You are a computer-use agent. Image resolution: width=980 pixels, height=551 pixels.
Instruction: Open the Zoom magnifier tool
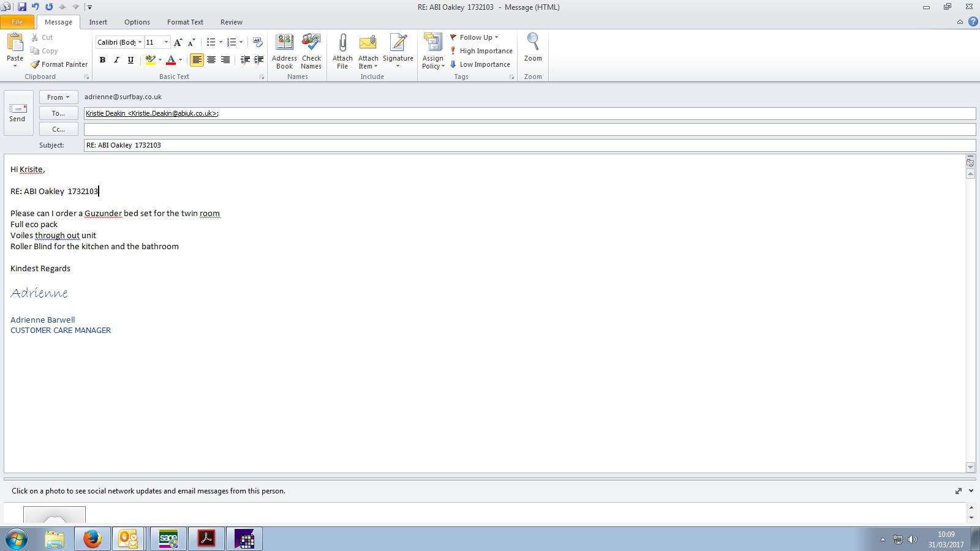coord(533,48)
